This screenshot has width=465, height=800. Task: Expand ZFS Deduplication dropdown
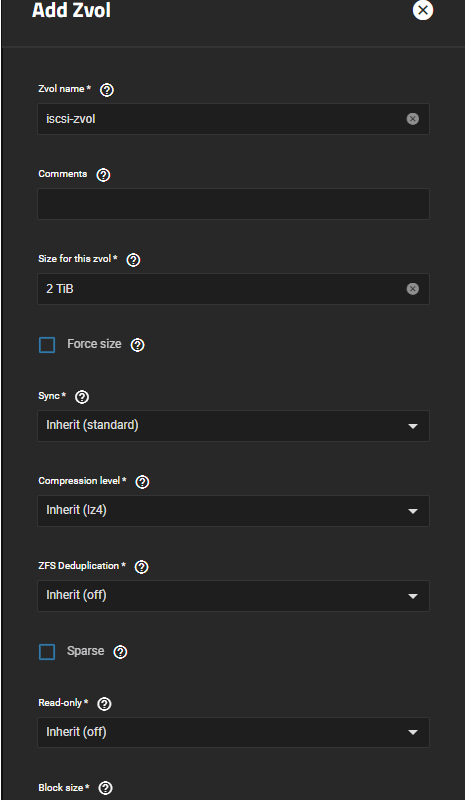point(233,596)
